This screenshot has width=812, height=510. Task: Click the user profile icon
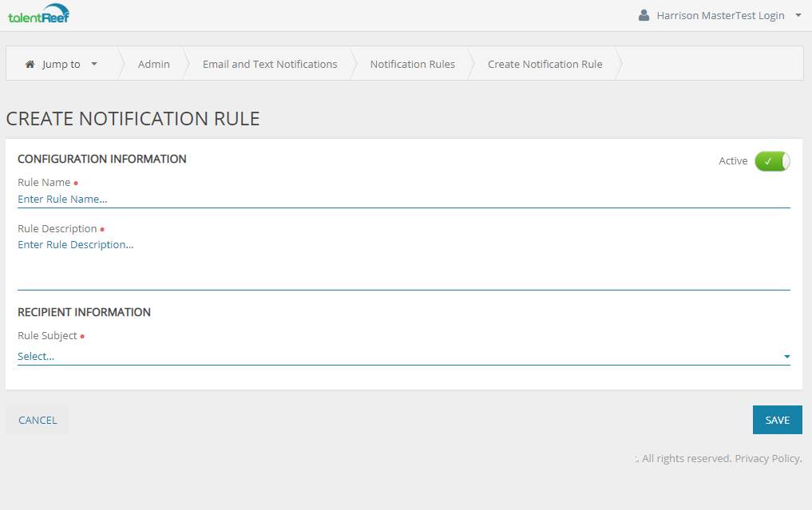point(644,15)
